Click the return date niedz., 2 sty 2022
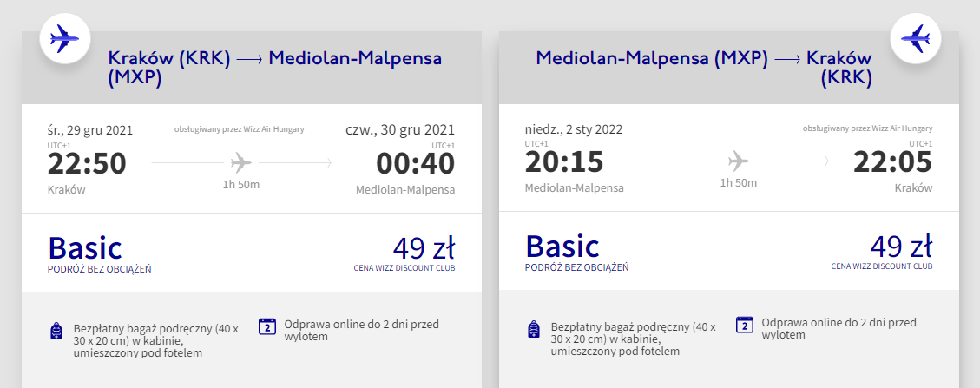The image size is (980, 388). point(574,130)
